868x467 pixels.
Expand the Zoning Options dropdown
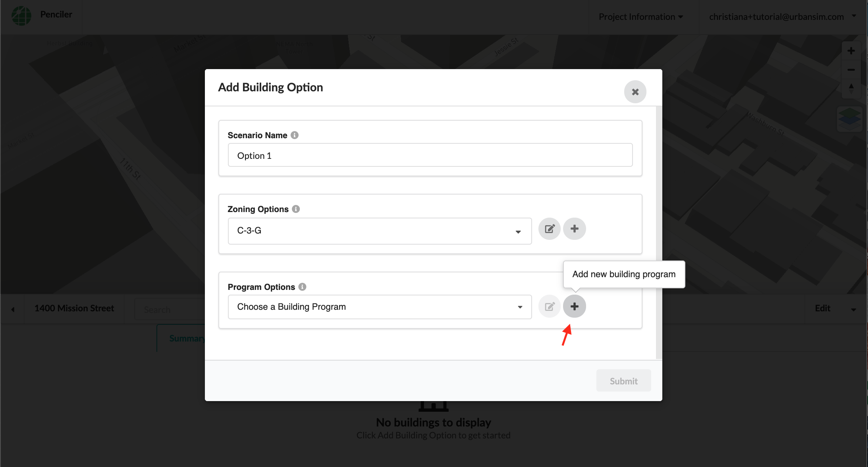519,231
